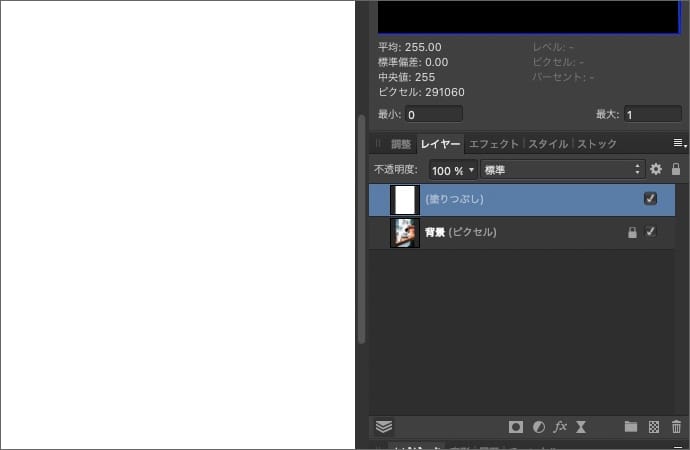Viewport: 690px width, 450px height.
Task: Add a pixel layer with checkered icon
Action: click(654, 426)
